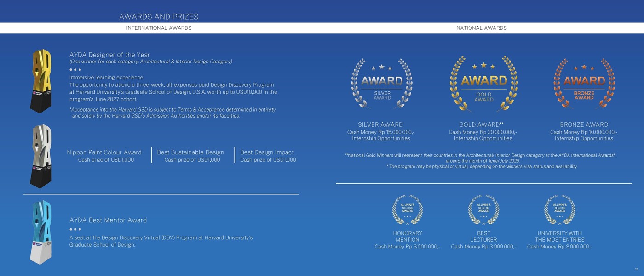This screenshot has height=276, width=644.
Task: Select the Bronze Award laurel badge
Action: click(584, 84)
